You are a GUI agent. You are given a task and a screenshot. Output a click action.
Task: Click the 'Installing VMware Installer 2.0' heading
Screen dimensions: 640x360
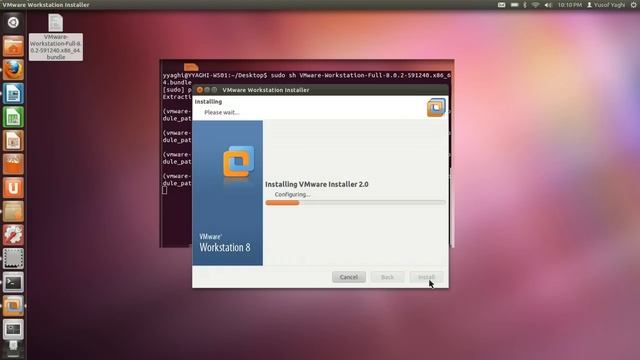click(317, 184)
